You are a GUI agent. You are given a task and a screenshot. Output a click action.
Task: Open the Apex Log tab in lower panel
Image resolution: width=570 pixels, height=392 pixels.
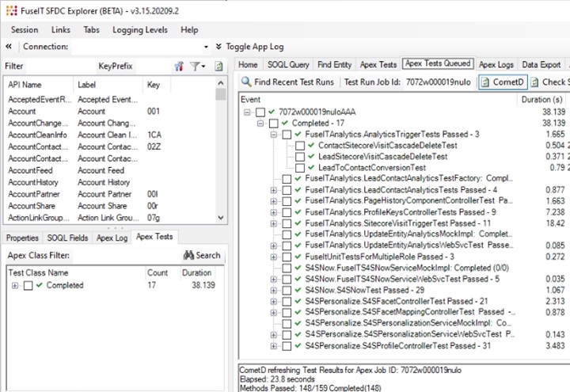[x=112, y=238]
